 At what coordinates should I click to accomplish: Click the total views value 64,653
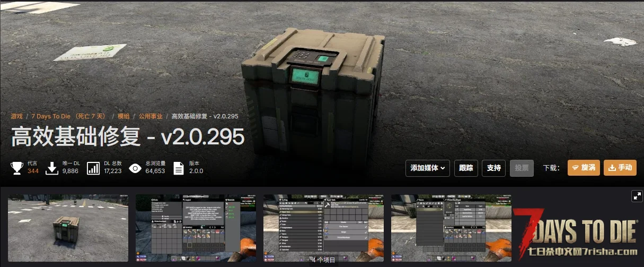pos(155,171)
